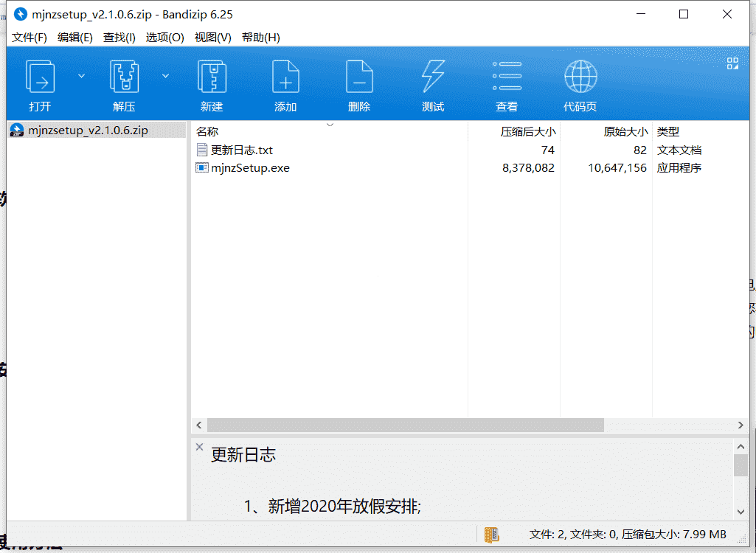The height and width of the screenshot is (553, 756).
Task: Click the horizontal scrollbar left arrow
Action: point(199,425)
